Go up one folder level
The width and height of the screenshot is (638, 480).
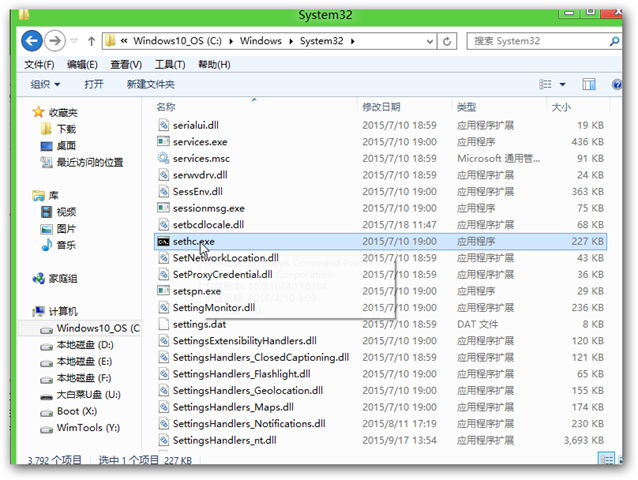coord(91,41)
